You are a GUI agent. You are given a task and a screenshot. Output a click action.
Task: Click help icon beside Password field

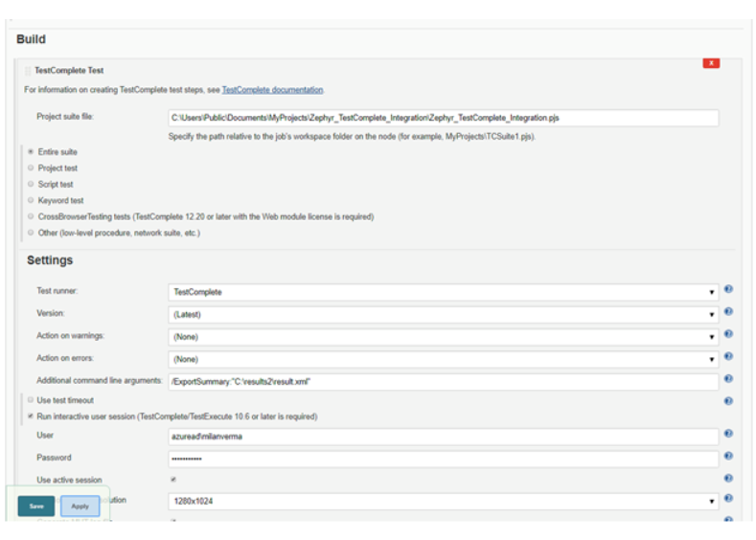coord(728,457)
